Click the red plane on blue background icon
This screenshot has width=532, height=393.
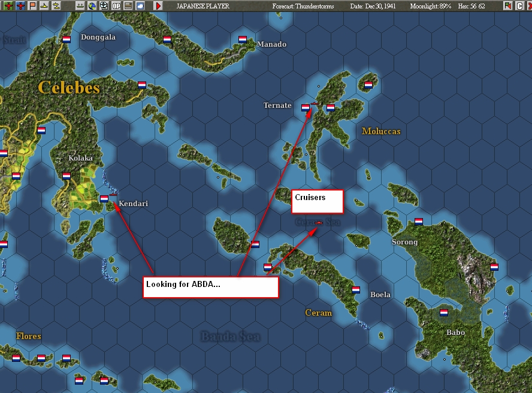21,6
